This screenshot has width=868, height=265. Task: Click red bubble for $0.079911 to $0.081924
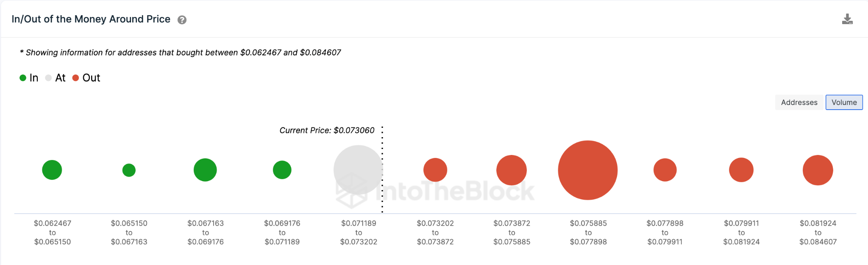click(741, 170)
